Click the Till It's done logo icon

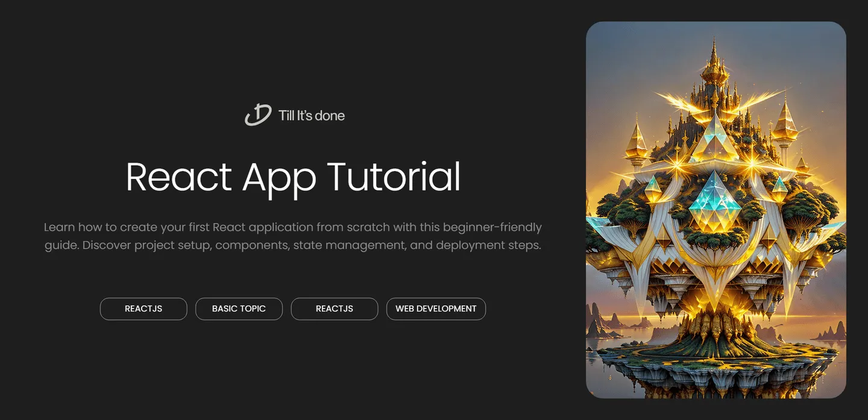tap(258, 114)
